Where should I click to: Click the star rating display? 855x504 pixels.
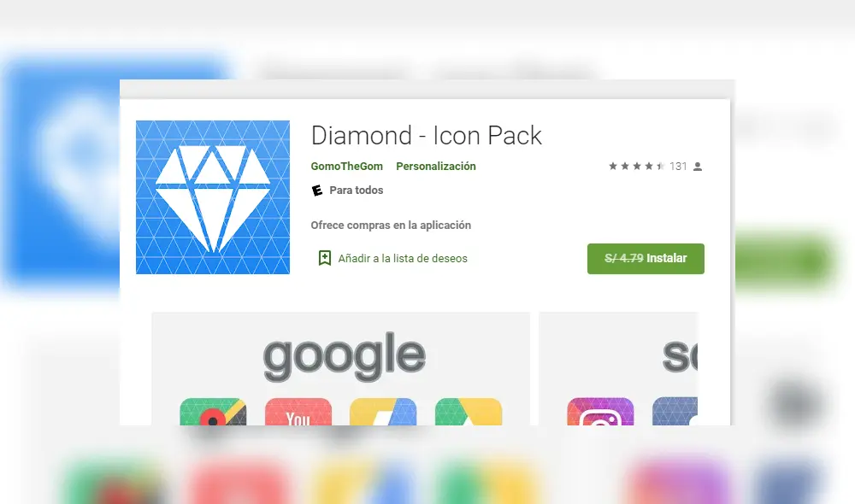(636, 167)
